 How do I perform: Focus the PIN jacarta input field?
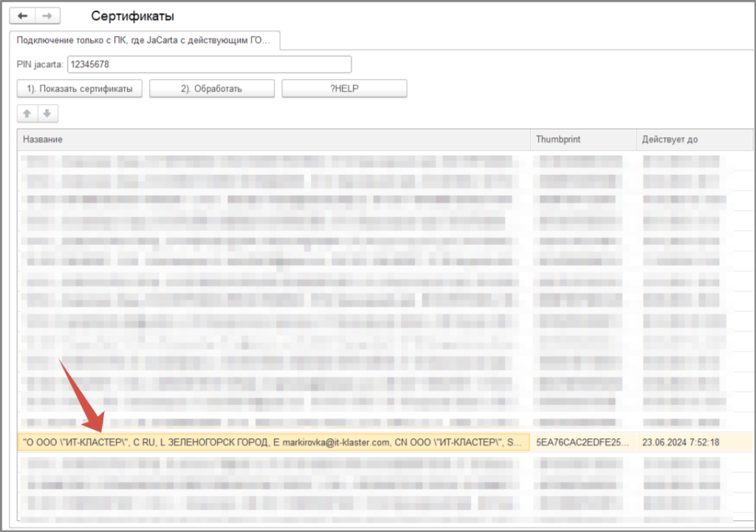pos(209,65)
